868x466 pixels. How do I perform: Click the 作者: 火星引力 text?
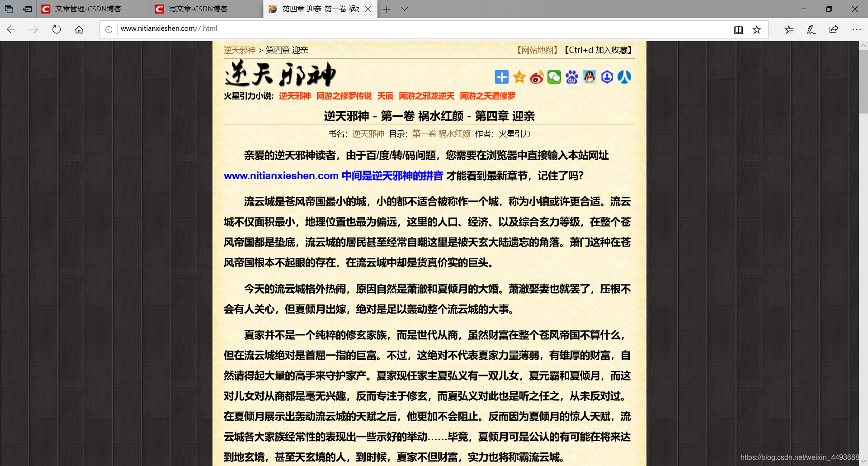pos(502,134)
